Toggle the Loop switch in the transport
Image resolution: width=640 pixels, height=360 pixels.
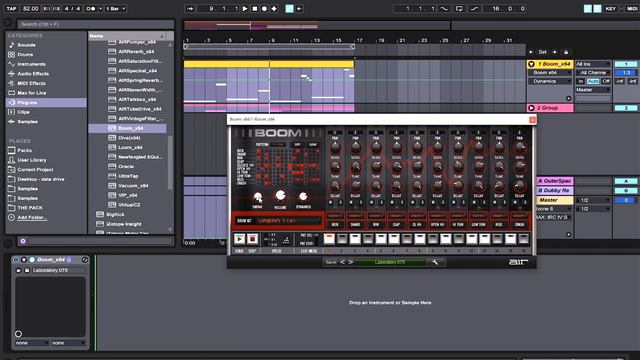tap(459, 8)
